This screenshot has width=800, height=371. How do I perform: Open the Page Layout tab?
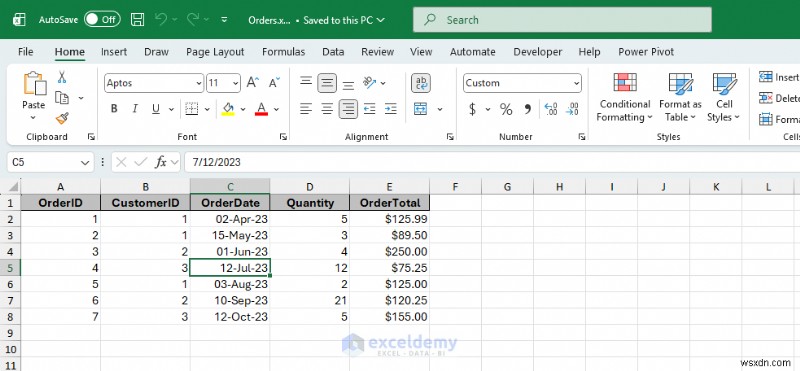pos(215,52)
